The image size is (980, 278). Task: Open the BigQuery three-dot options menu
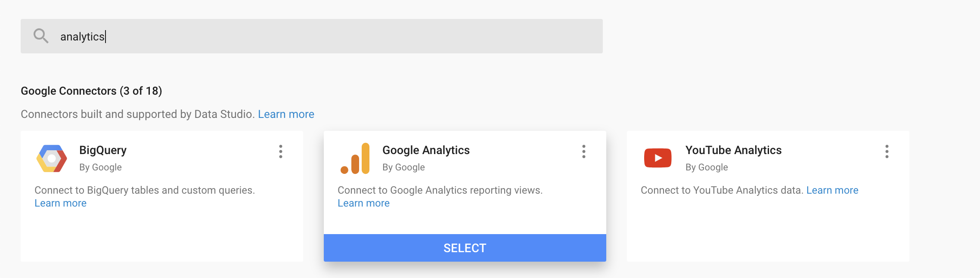point(281,151)
